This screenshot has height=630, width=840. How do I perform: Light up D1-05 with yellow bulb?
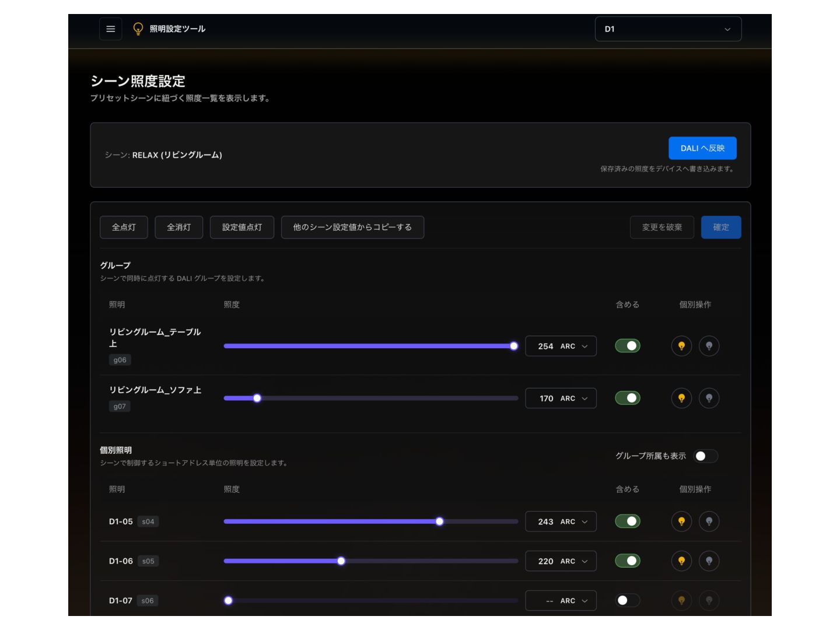click(681, 521)
